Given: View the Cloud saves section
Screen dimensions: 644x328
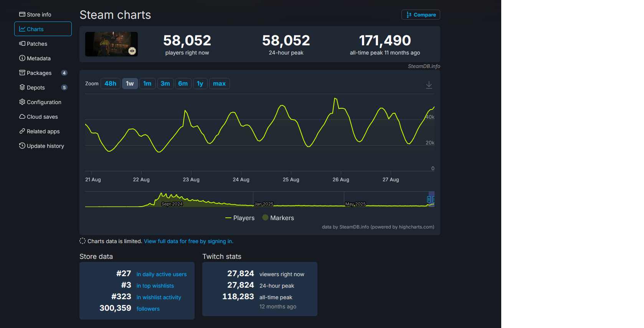Looking at the screenshot, I should point(43,117).
